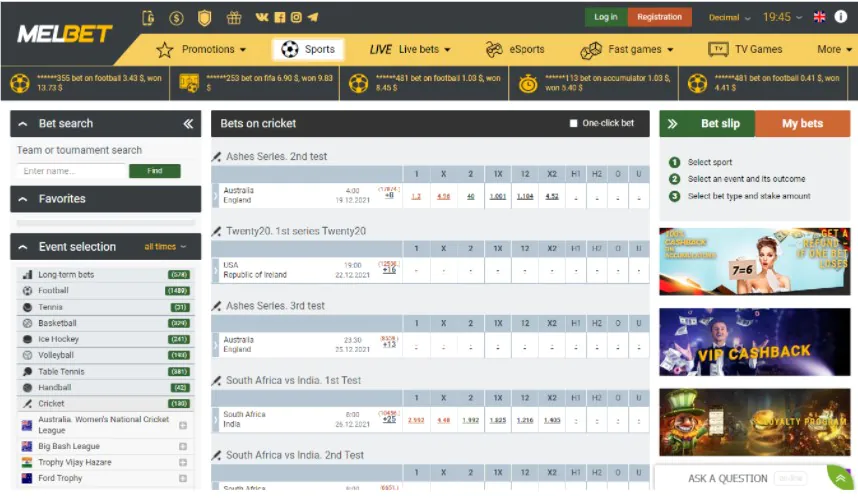The image size is (858, 499).
Task: Collapse the Event selection section
Action: pyautogui.click(x=23, y=247)
